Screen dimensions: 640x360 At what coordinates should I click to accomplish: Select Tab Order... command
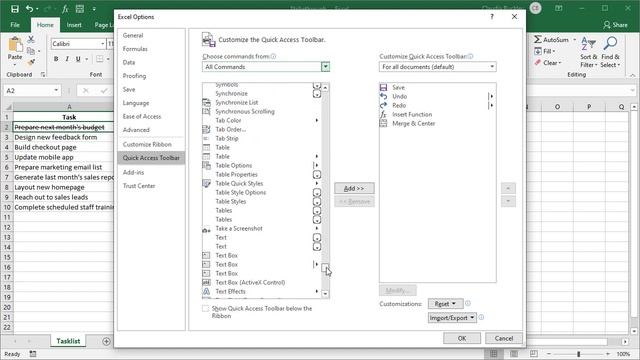click(x=262, y=129)
